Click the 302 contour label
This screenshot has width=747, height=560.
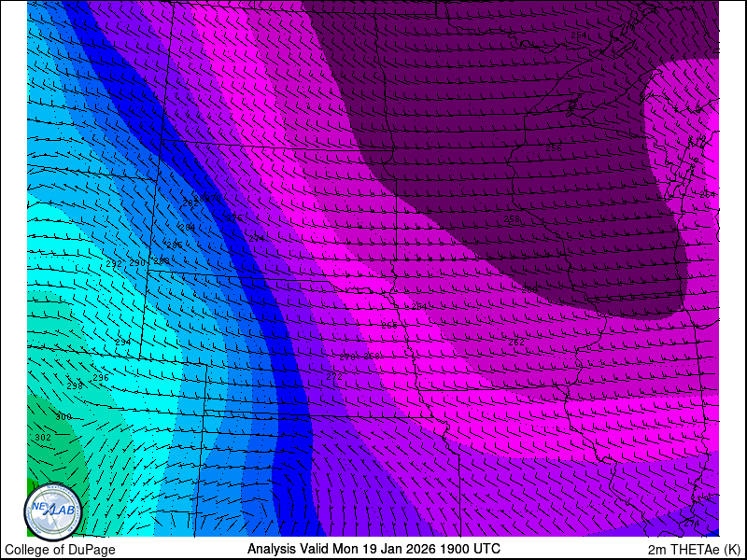click(43, 437)
